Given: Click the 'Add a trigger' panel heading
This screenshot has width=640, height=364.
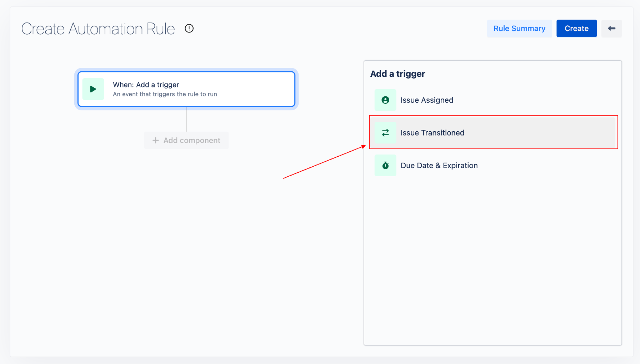Looking at the screenshot, I should [x=397, y=74].
